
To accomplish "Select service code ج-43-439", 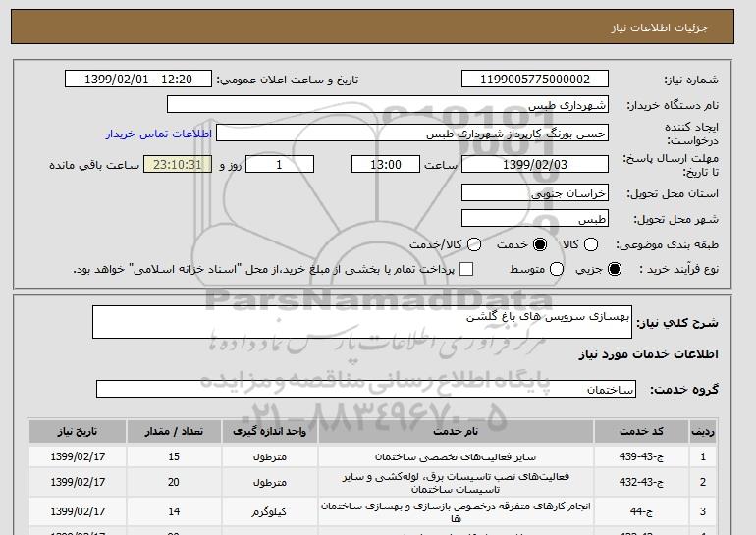I will click(x=641, y=456).
